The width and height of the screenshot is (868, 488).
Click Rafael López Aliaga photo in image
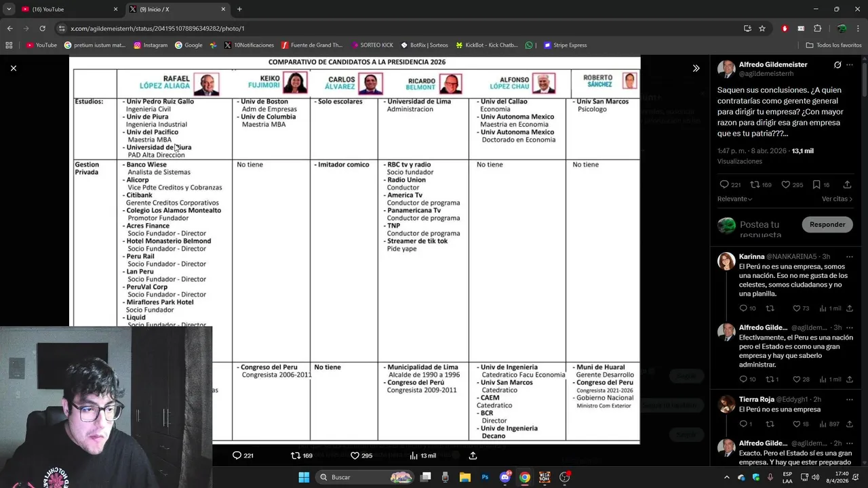[206, 84]
